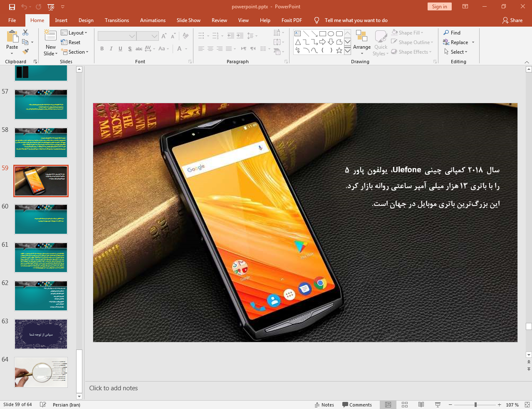Switch to the Insert tab
The width and height of the screenshot is (532, 409).
[61, 20]
